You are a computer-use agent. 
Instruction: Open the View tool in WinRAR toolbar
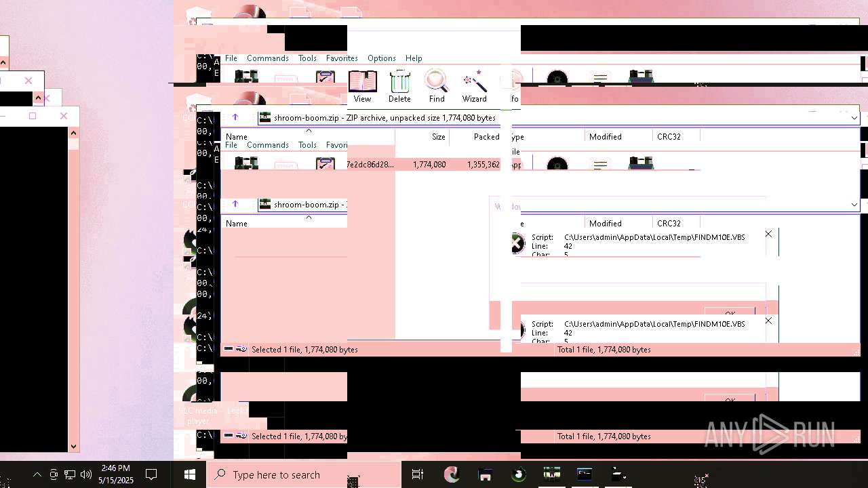pyautogui.click(x=363, y=86)
